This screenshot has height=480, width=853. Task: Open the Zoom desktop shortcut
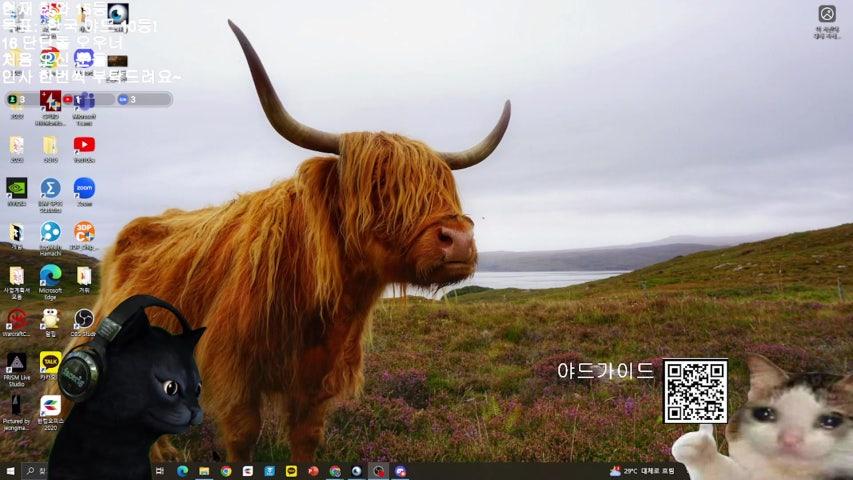[84, 192]
